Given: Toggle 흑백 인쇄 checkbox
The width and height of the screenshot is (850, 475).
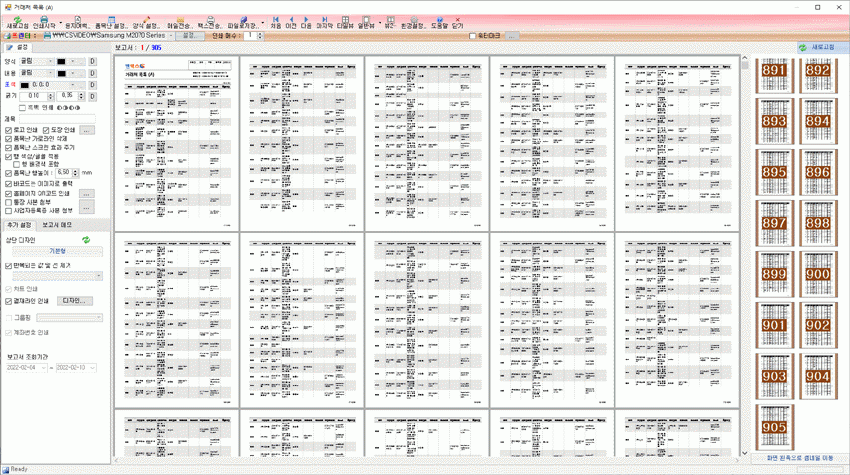Looking at the screenshot, I should point(22,107).
